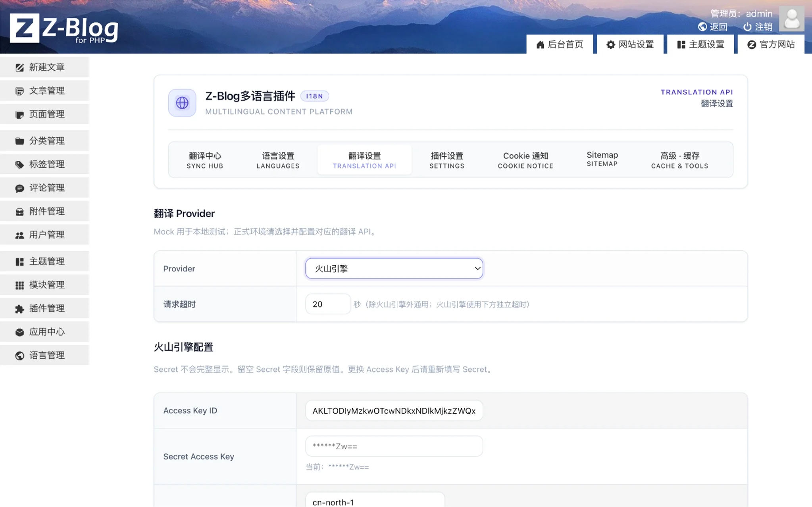Open 网站设置 text label

click(x=636, y=44)
